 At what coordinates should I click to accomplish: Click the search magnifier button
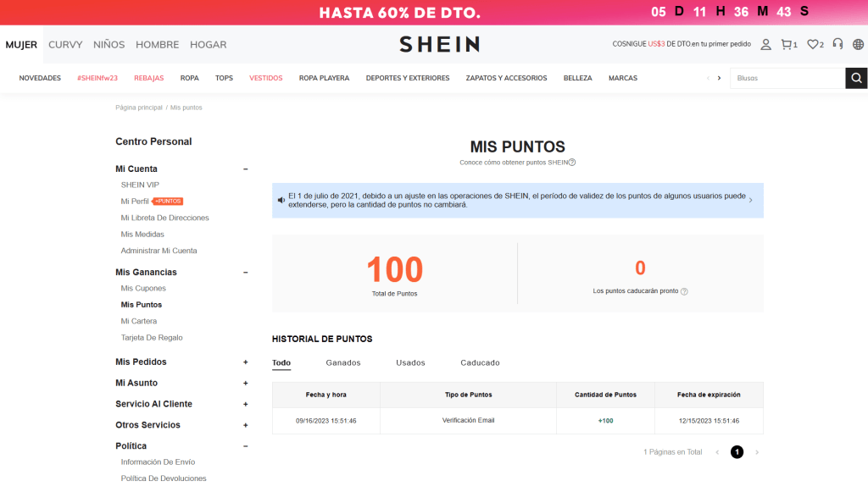pyautogui.click(x=856, y=78)
